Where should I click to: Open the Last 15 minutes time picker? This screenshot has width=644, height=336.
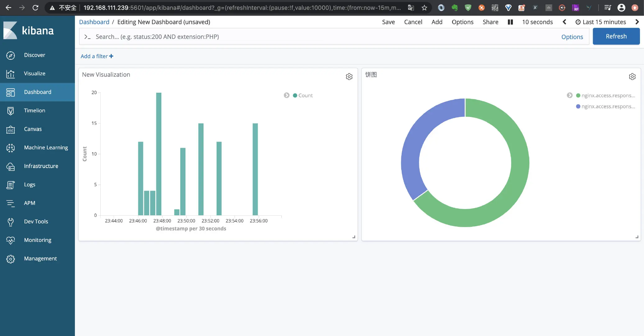click(600, 22)
